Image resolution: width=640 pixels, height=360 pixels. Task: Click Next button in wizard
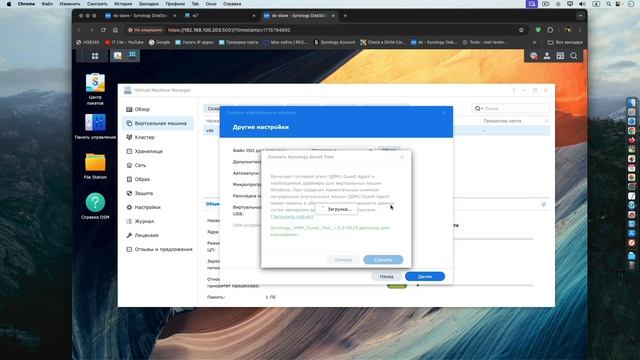pos(425,276)
